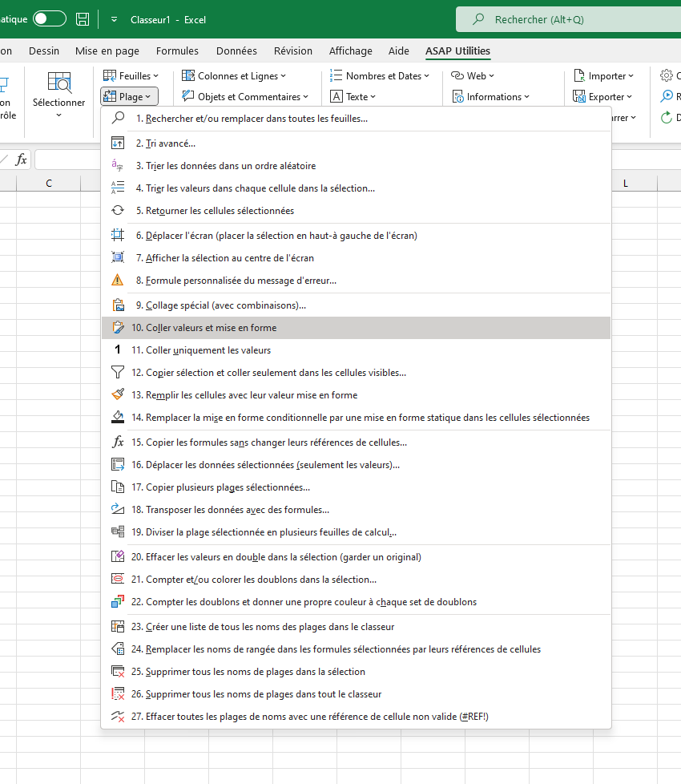Click the icon for Supprimer noms dans tout le classeur

point(118,693)
